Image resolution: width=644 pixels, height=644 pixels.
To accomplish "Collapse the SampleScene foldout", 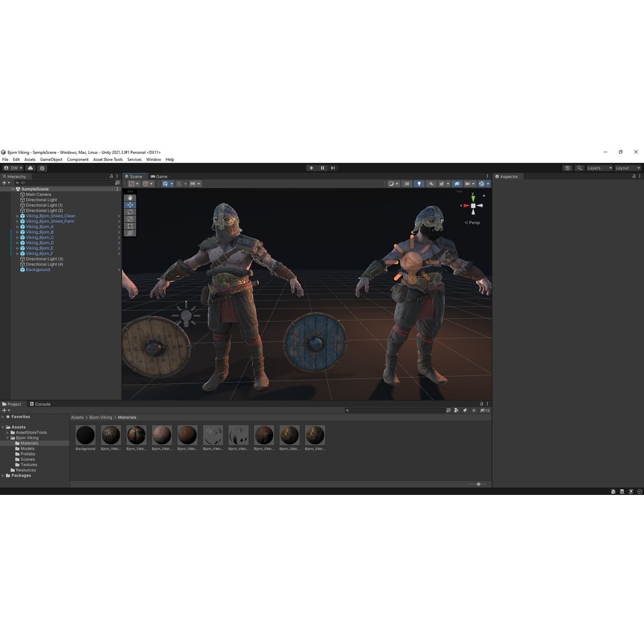I will pos(13,190).
